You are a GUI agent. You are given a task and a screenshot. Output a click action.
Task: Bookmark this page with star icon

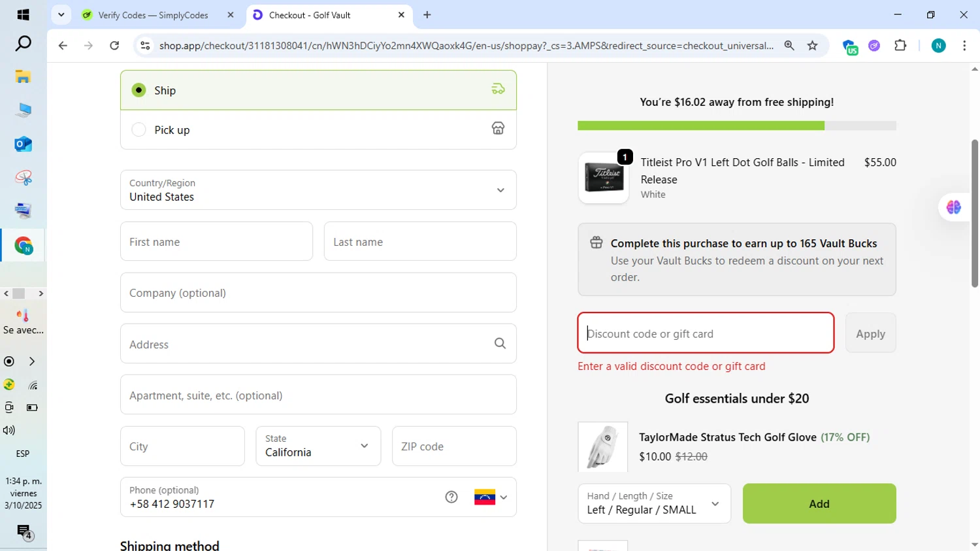point(812,46)
